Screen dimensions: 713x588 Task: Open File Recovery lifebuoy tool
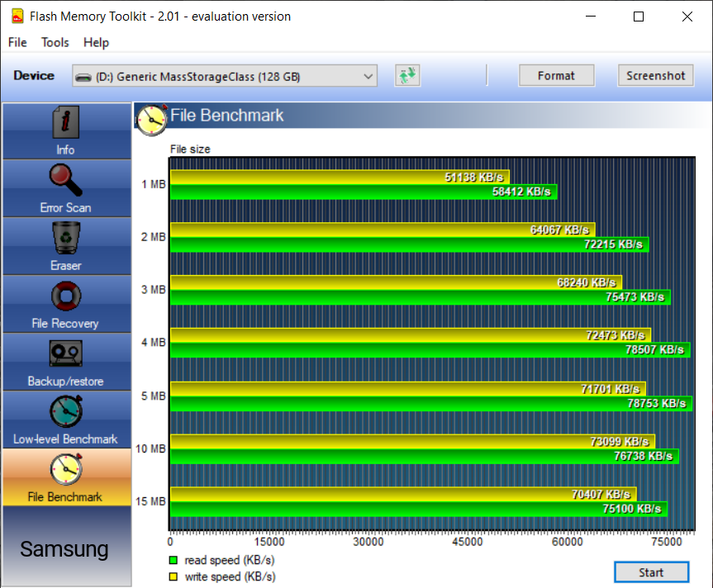[66, 296]
